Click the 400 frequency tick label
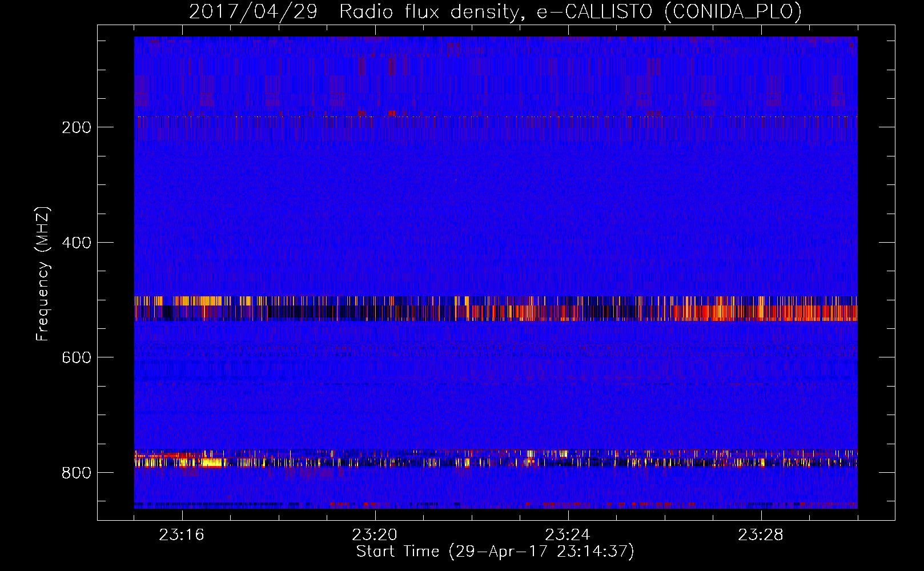Viewport: 924px width, 571px height. [77, 243]
